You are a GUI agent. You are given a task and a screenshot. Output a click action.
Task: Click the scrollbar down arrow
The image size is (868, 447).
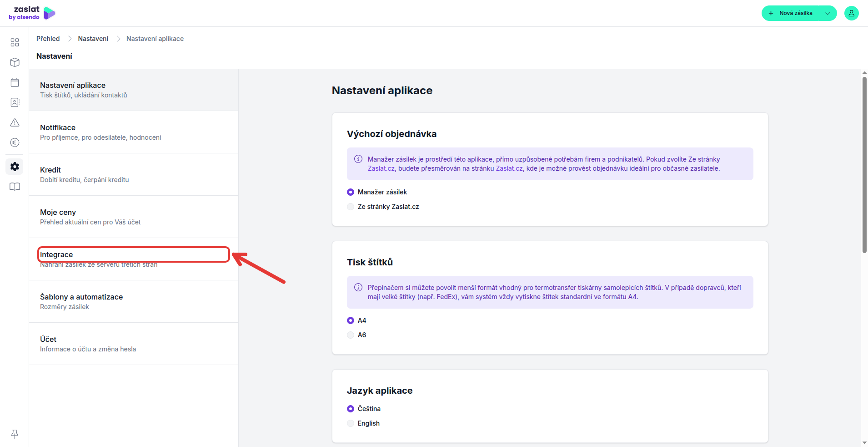click(x=864, y=443)
